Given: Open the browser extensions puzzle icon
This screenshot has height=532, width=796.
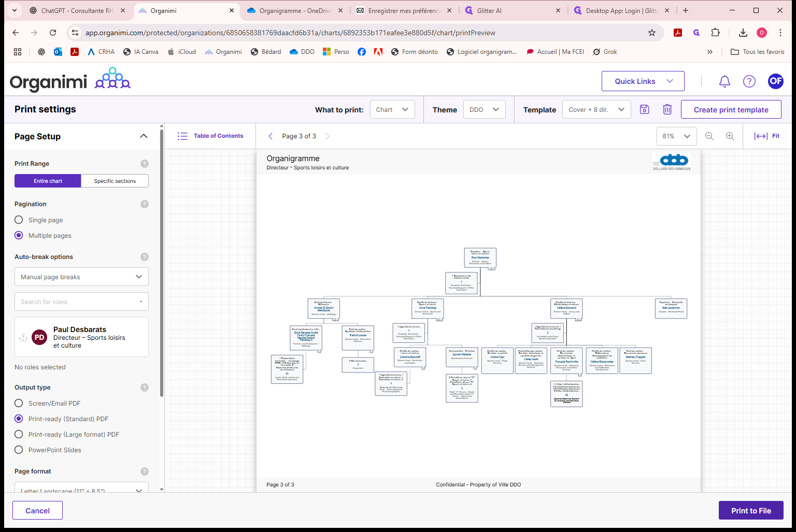Looking at the screenshot, I should (x=716, y=33).
